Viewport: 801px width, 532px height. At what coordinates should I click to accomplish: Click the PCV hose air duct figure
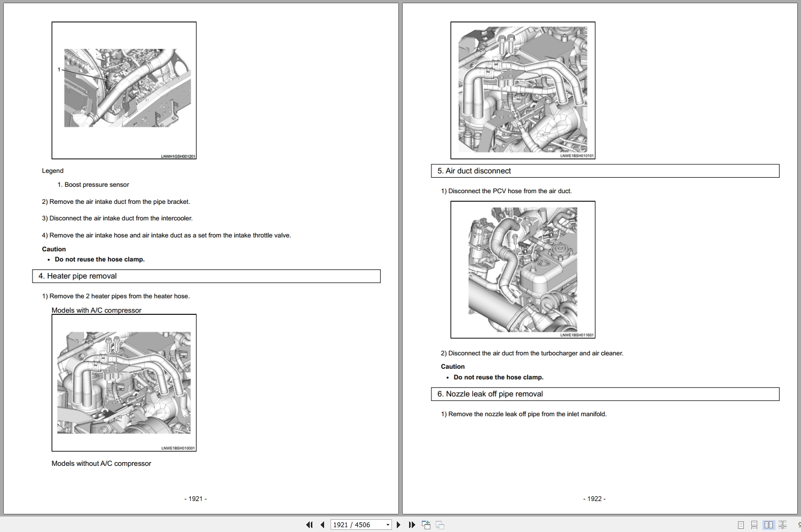[x=523, y=269]
